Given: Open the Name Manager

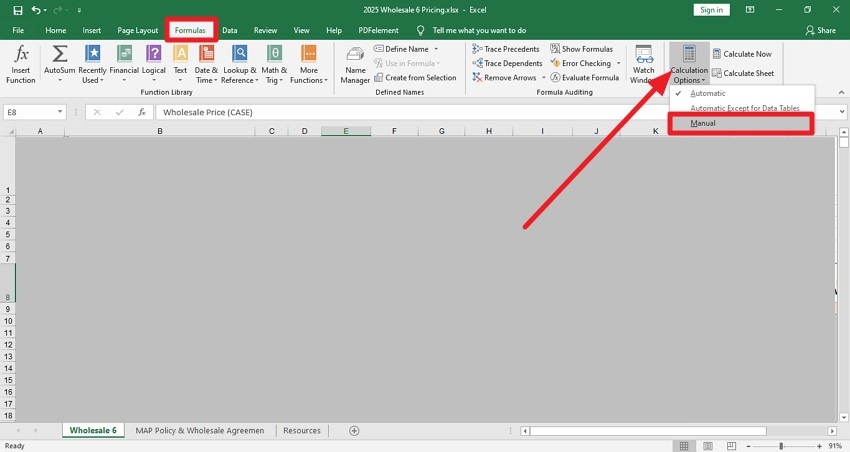Looking at the screenshot, I should coord(355,65).
